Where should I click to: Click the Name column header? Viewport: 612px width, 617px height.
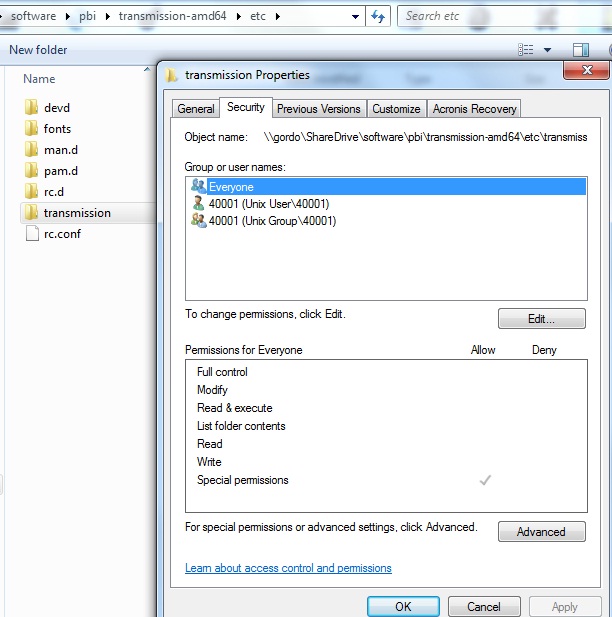pos(39,79)
